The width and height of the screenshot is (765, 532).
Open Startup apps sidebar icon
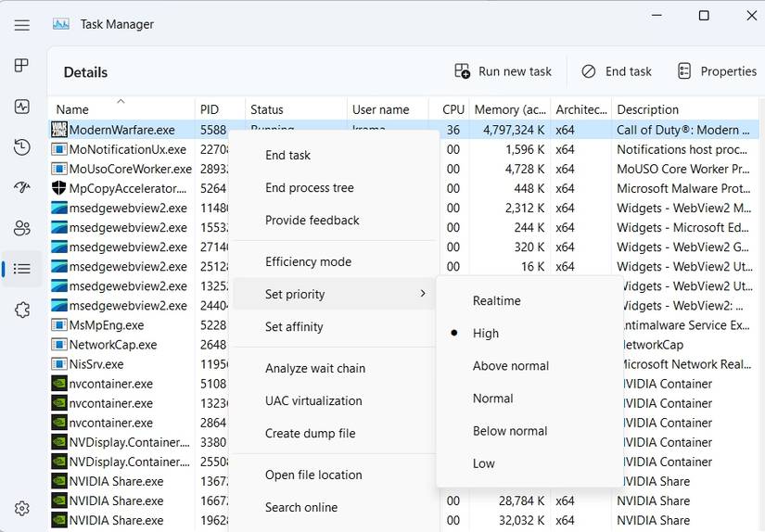pyautogui.click(x=22, y=187)
